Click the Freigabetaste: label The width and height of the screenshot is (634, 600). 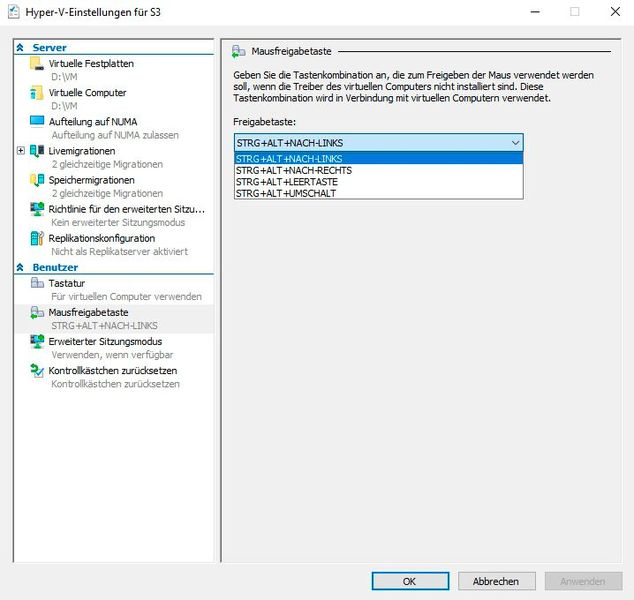[x=264, y=122]
